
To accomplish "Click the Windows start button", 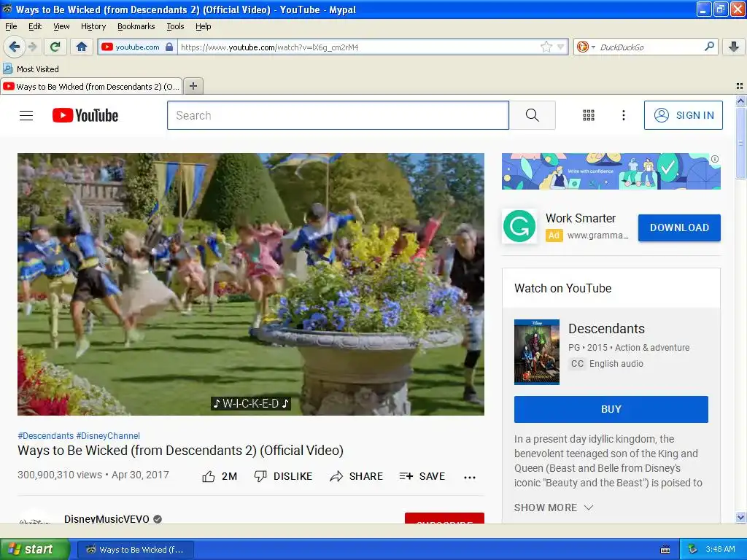I will (35, 549).
